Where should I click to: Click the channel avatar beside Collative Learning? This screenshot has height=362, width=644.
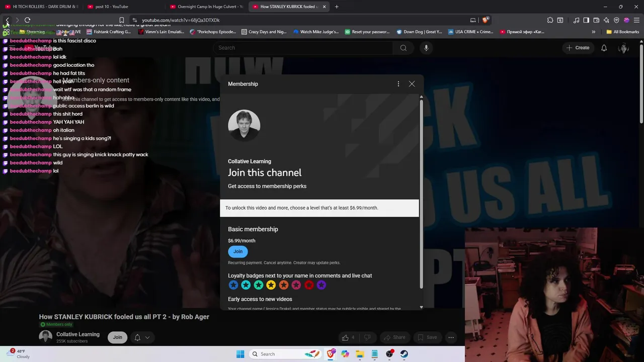(46, 337)
